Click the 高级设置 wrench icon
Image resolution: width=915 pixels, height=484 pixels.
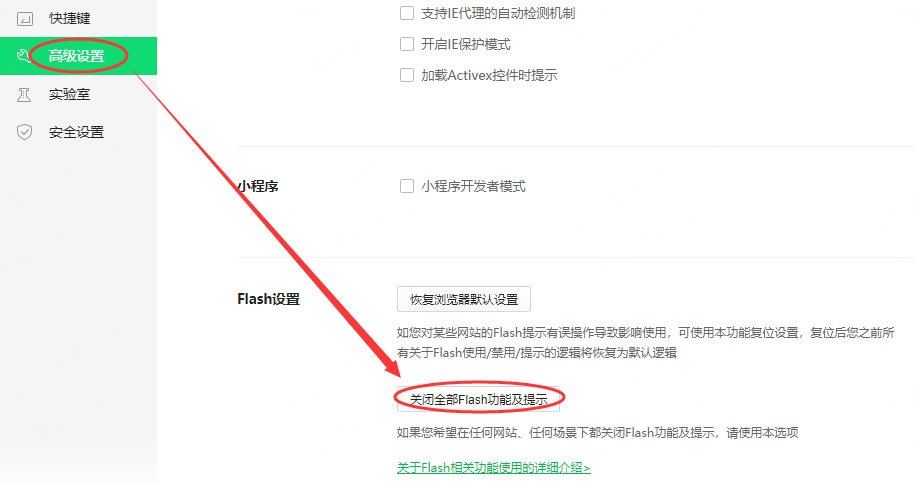pyautogui.click(x=23, y=56)
